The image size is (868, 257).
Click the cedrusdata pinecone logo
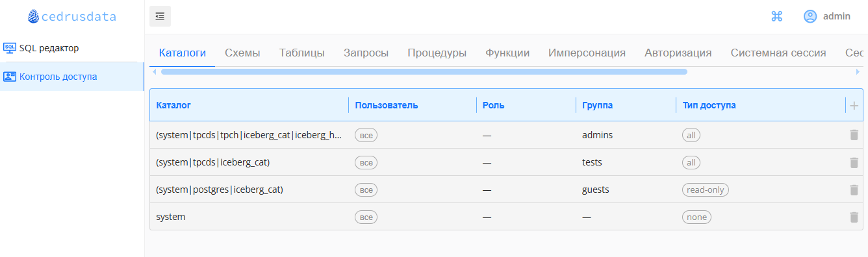coord(34,17)
